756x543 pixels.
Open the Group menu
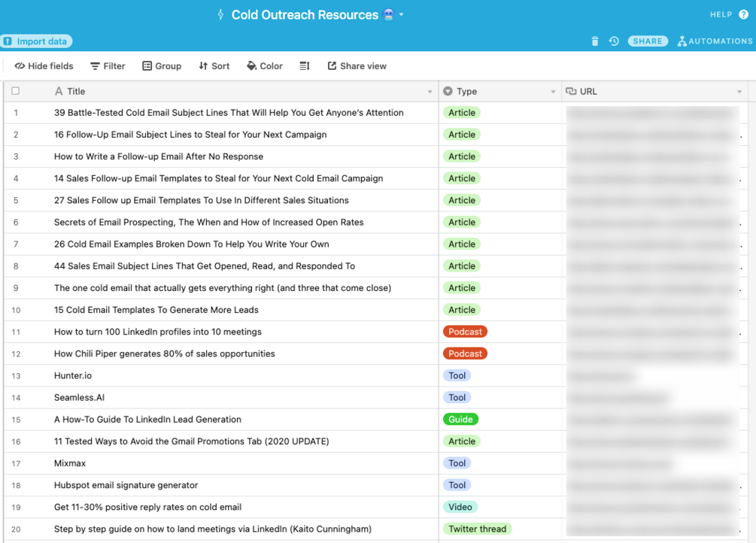162,66
